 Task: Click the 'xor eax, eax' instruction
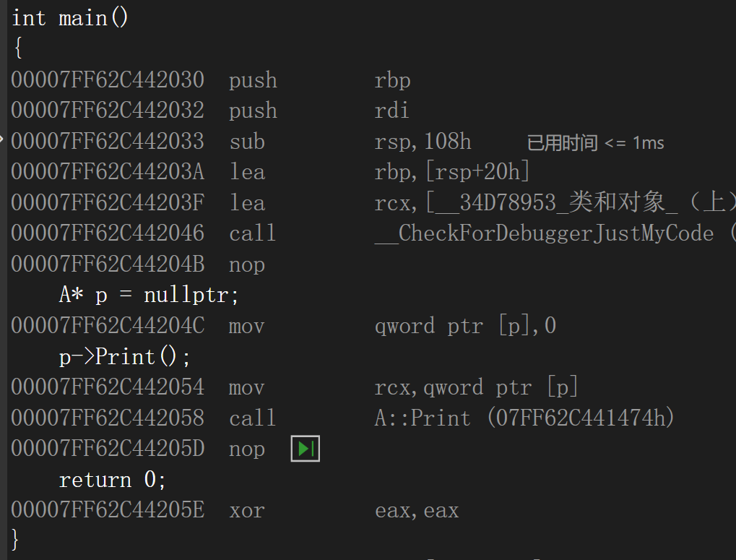(x=235, y=510)
